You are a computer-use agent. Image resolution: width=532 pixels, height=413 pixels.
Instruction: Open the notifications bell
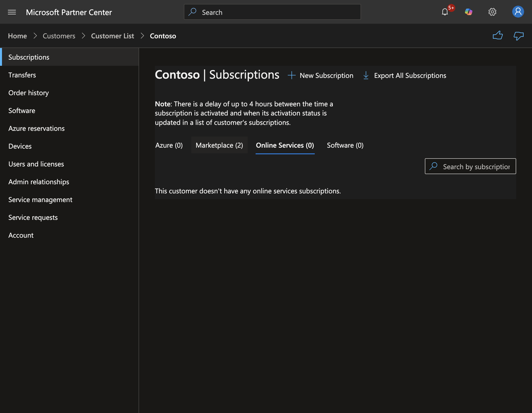coord(445,12)
